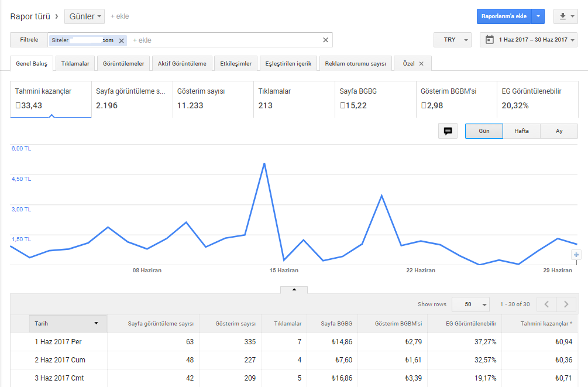The height and width of the screenshot is (387, 588).
Task: Click the Raporlarım'a ekle button
Action: [x=504, y=16]
